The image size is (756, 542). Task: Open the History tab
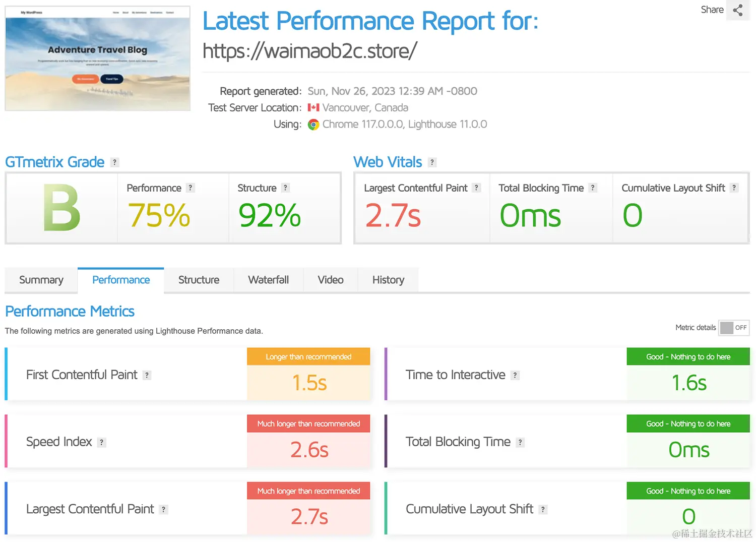(388, 280)
